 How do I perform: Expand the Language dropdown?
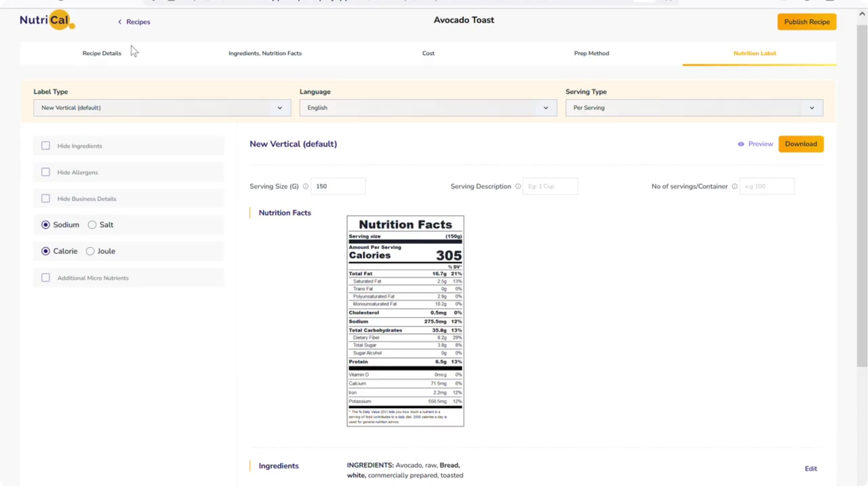pos(428,108)
